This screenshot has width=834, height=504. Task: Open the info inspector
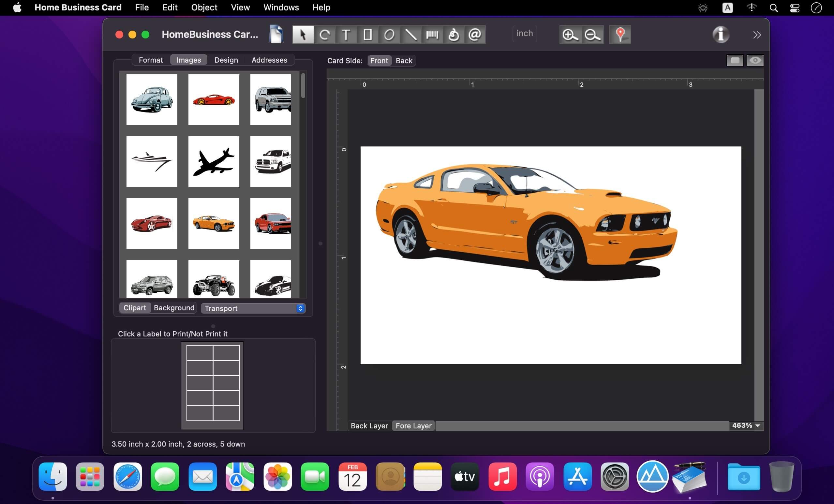point(721,35)
